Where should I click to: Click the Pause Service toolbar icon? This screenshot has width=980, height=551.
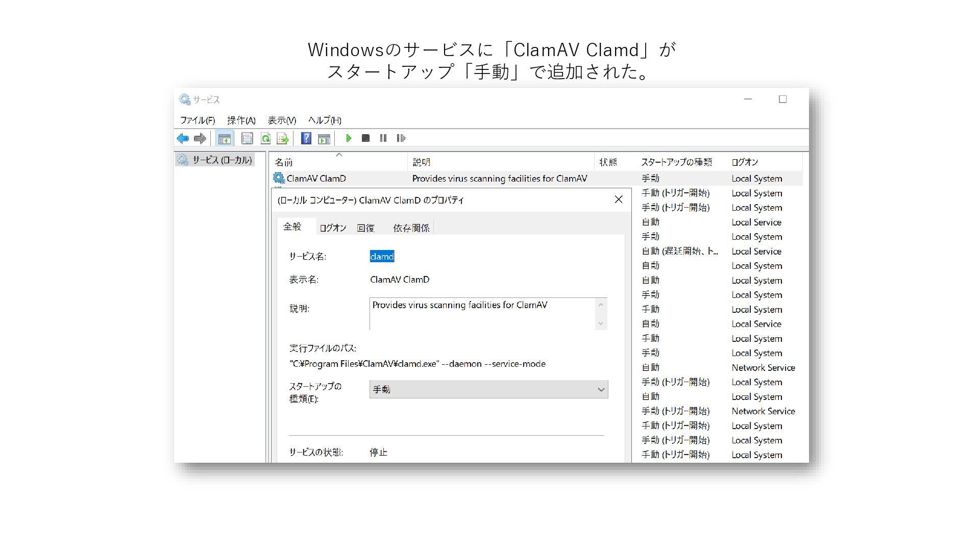click(x=383, y=138)
